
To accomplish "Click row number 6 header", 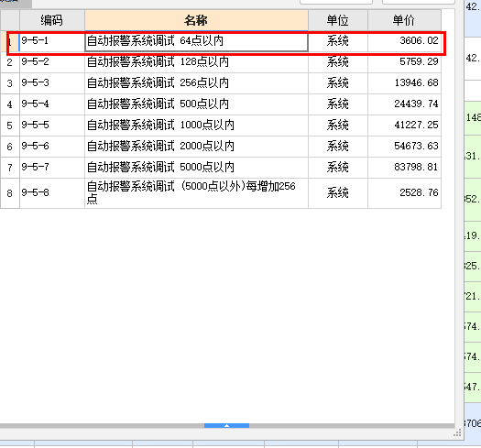I will (x=10, y=147).
